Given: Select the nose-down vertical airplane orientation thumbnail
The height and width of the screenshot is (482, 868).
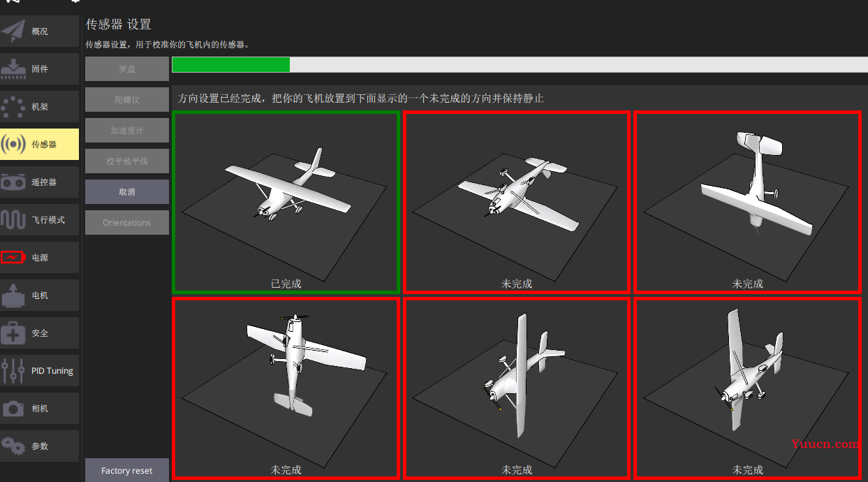Looking at the screenshot, I should (x=747, y=201).
